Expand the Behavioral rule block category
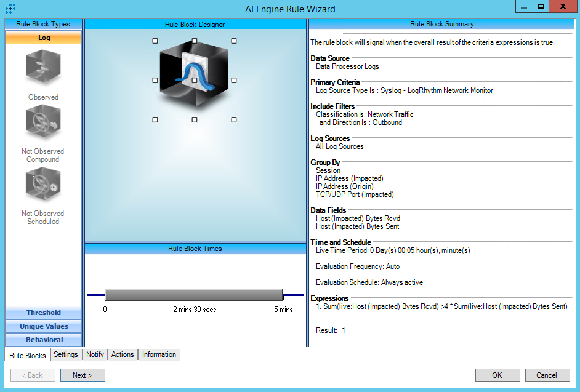This screenshot has height=392, width=580. point(44,340)
